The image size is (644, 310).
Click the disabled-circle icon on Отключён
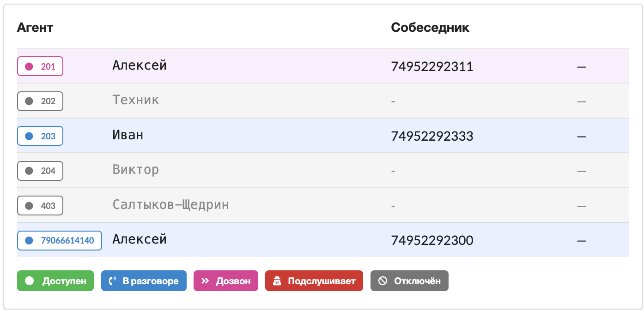[x=383, y=281]
